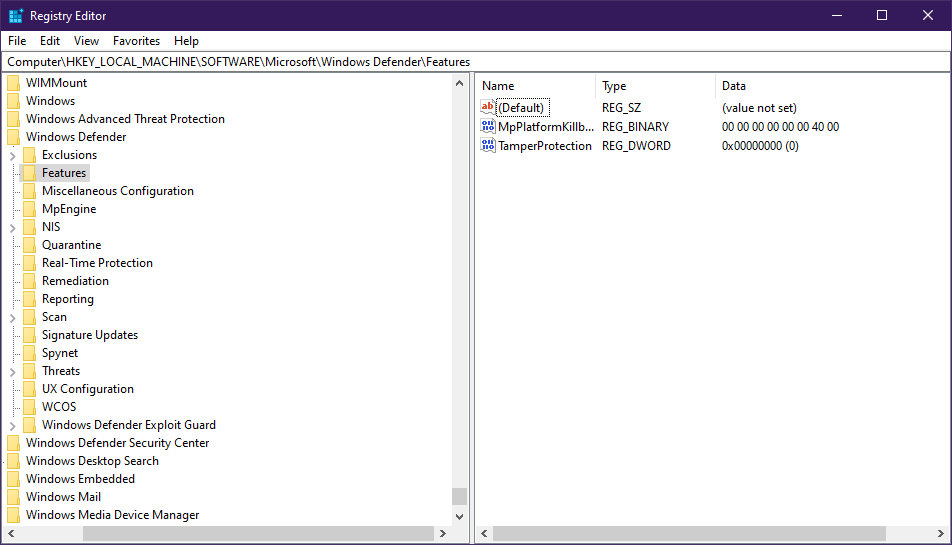952x545 pixels.
Task: Click the MpEngine folder icon
Action: point(29,209)
